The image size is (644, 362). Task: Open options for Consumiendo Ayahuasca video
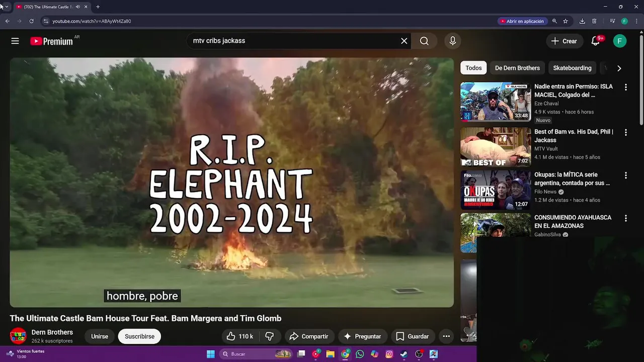626,218
